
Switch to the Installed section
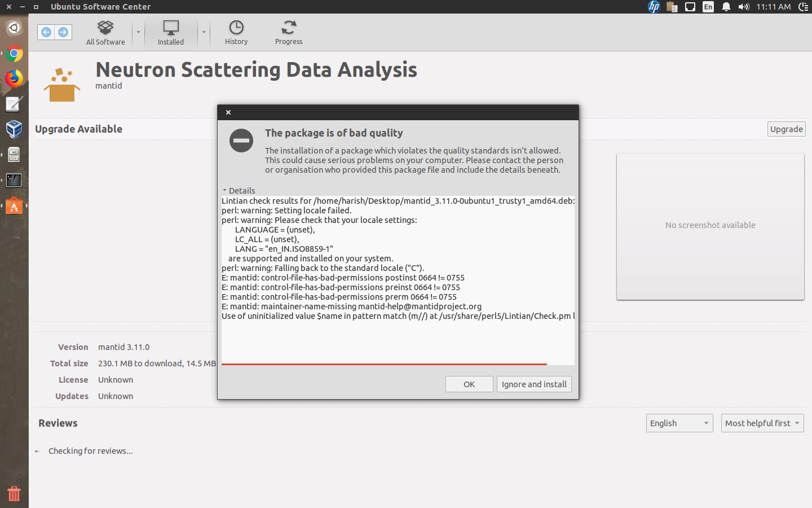tap(171, 33)
